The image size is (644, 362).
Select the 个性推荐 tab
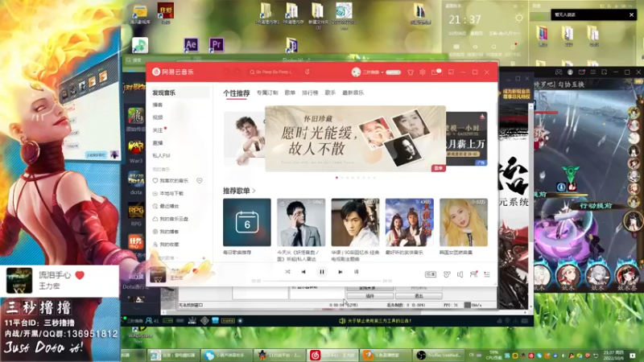237,93
